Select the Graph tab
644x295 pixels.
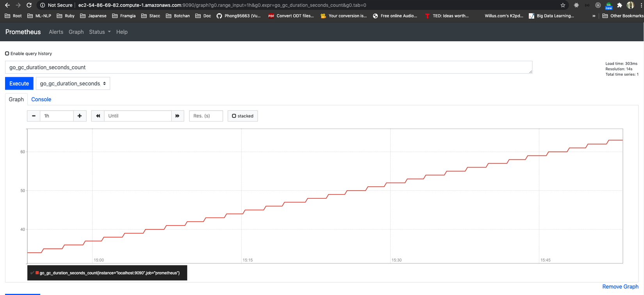16,99
